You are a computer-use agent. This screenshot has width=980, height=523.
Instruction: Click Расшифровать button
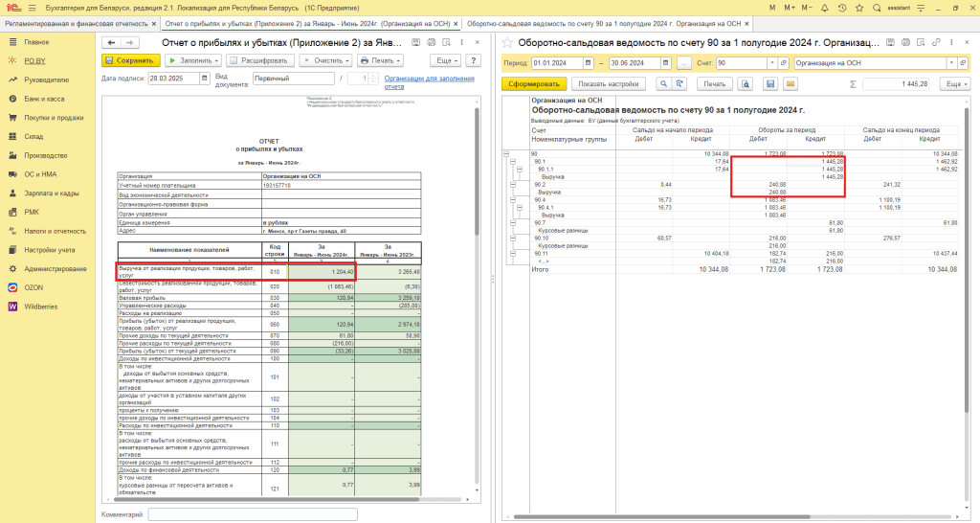(259, 60)
